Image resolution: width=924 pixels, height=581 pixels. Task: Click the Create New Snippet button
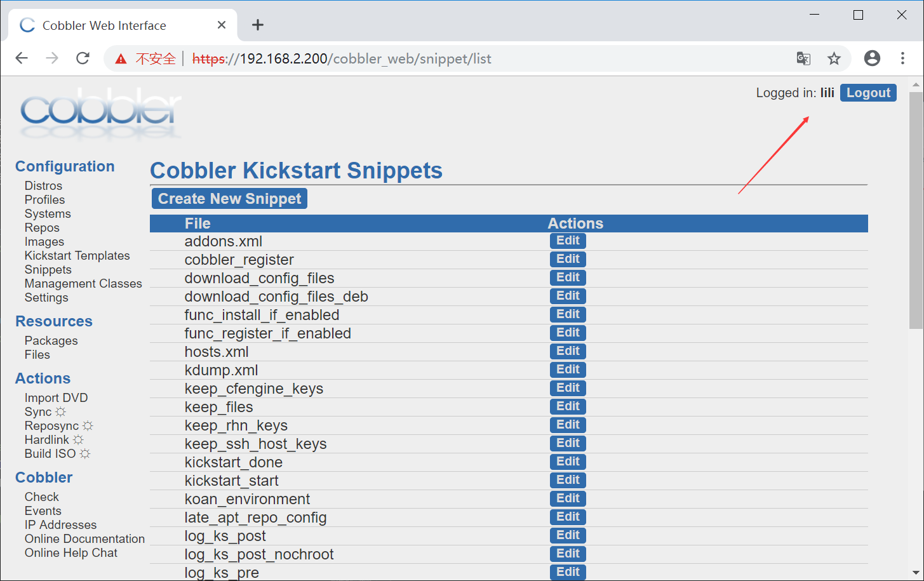click(x=229, y=199)
